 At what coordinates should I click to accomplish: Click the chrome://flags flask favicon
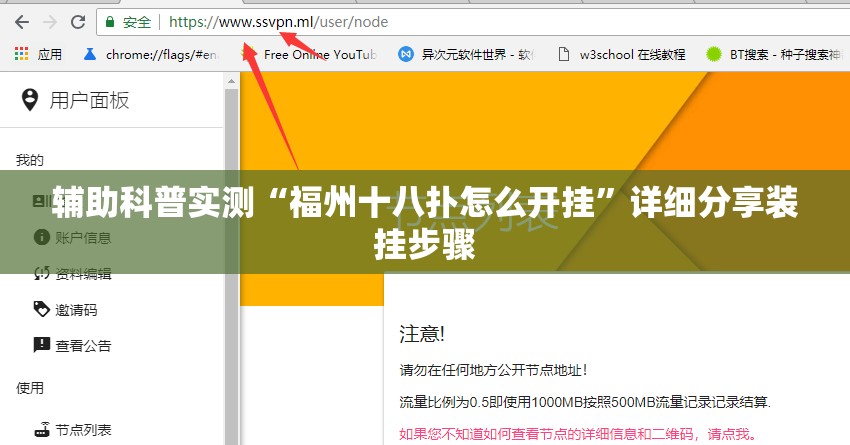click(90, 54)
